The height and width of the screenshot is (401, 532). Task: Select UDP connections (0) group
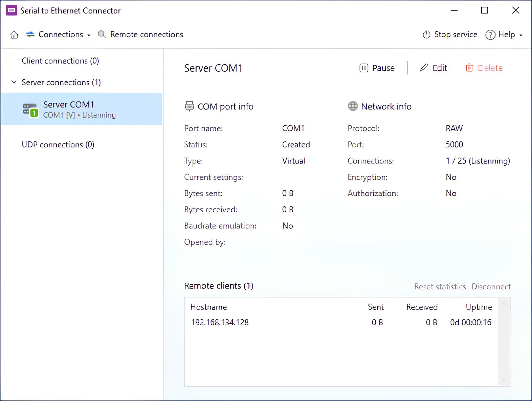(58, 145)
